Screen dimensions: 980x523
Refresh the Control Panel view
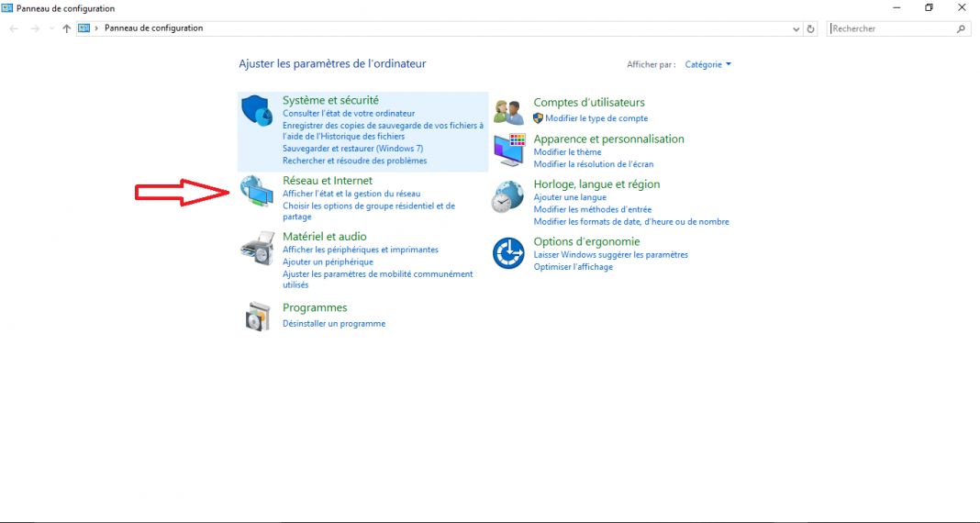[810, 28]
